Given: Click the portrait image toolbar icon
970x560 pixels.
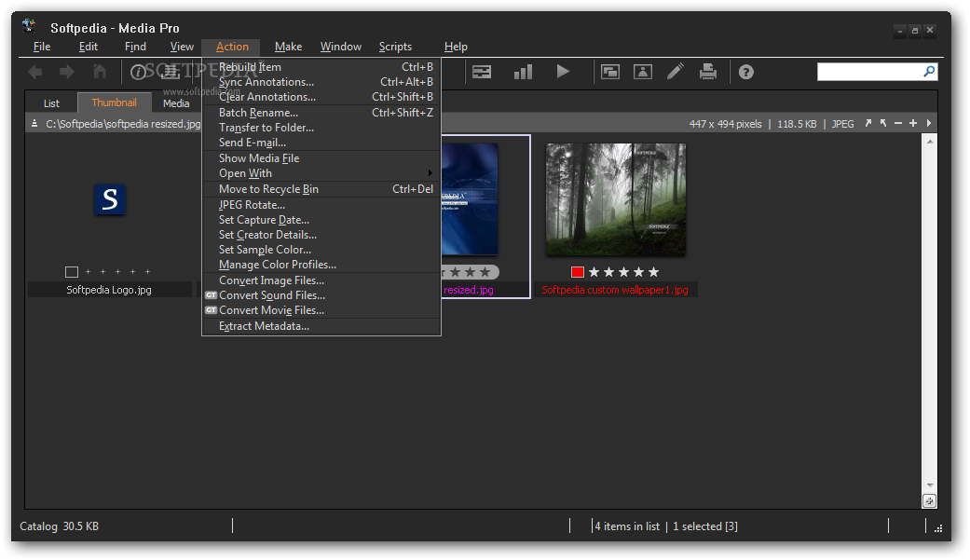Looking at the screenshot, I should click(x=643, y=73).
